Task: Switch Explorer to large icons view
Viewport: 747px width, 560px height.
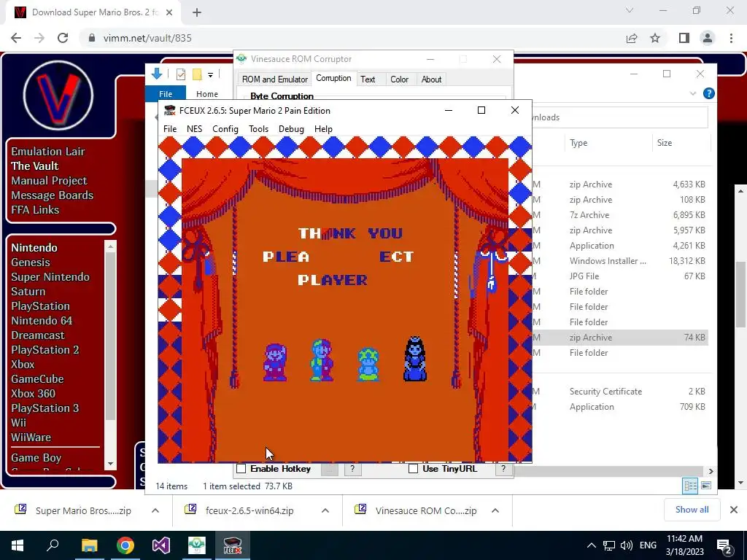Action: coord(706,486)
